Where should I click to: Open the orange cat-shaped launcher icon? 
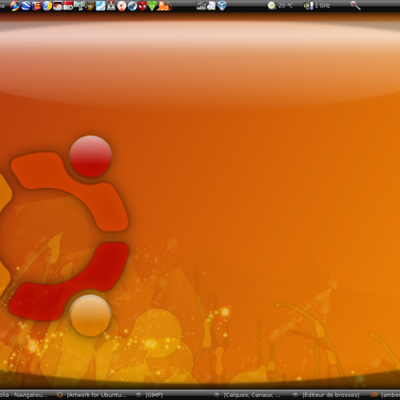164,6
